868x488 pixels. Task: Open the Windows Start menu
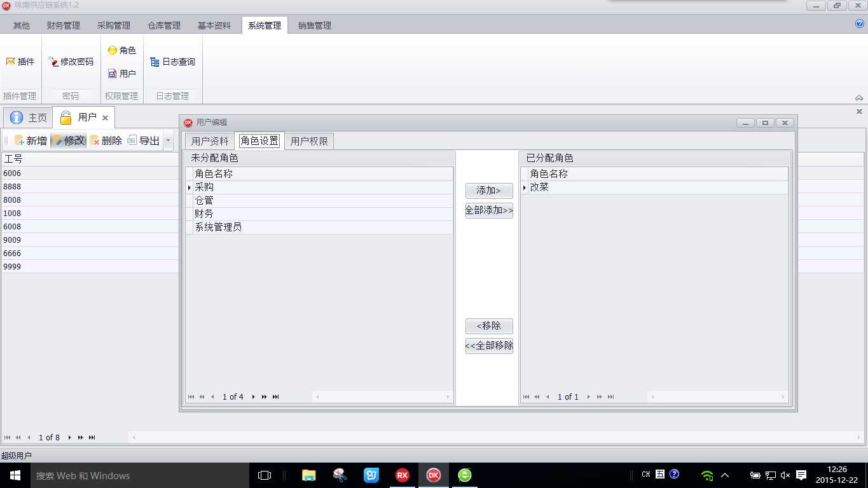(x=15, y=475)
